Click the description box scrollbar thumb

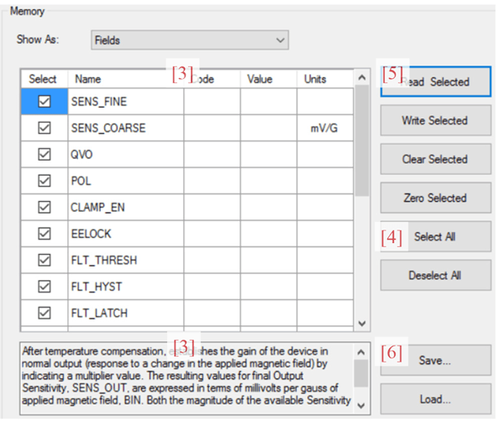pyautogui.click(x=361, y=373)
